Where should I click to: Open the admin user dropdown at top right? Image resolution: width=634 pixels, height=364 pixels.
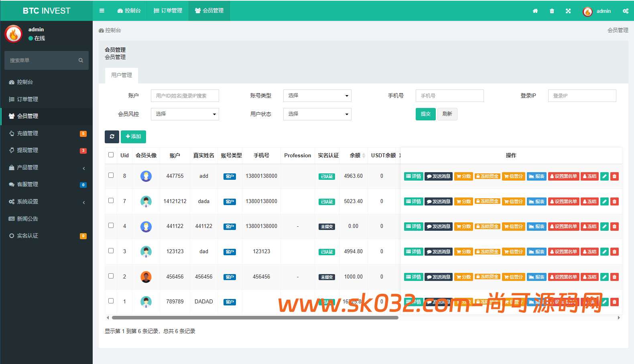597,11
